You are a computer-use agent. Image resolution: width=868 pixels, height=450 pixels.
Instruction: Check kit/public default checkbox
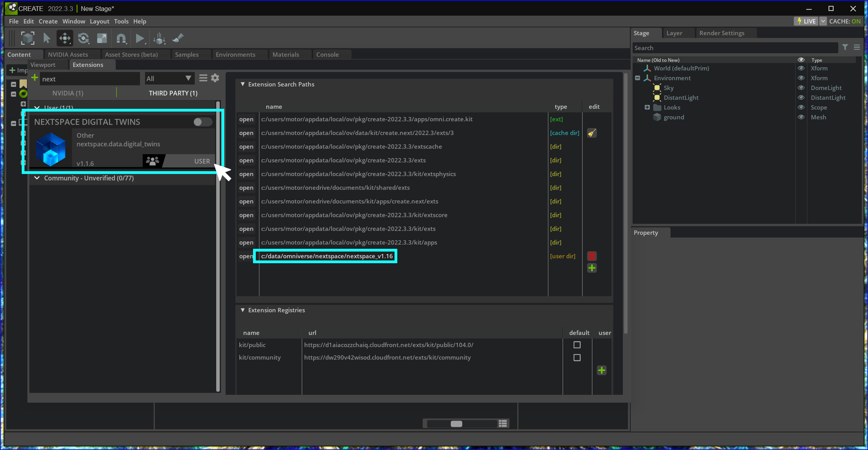(576, 345)
